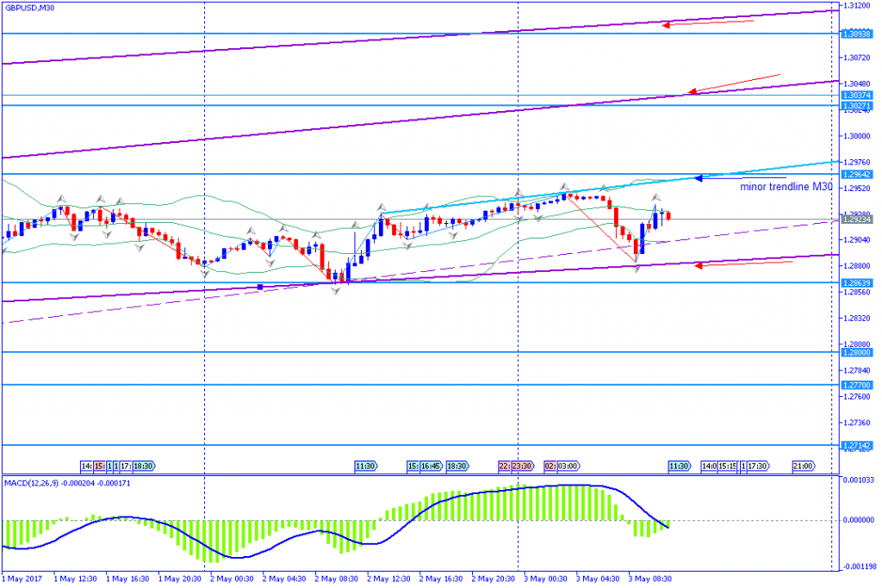Select the red arrow above the 1.30374 level
This screenshot has width=882, height=588.
click(732, 83)
